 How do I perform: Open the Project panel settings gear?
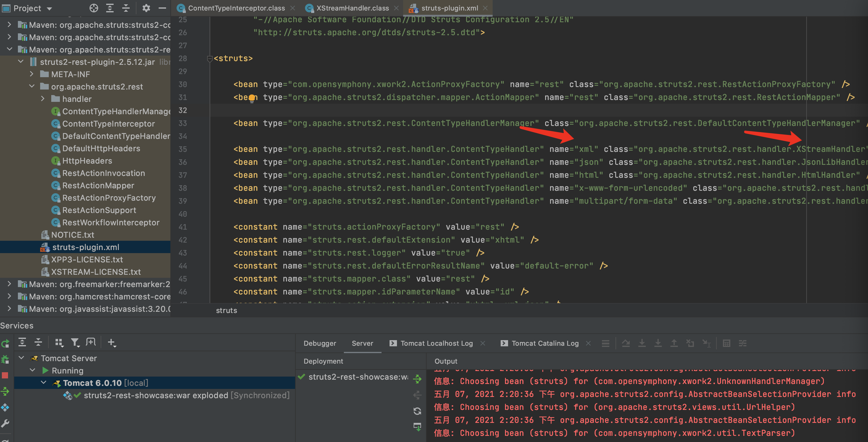tap(146, 8)
